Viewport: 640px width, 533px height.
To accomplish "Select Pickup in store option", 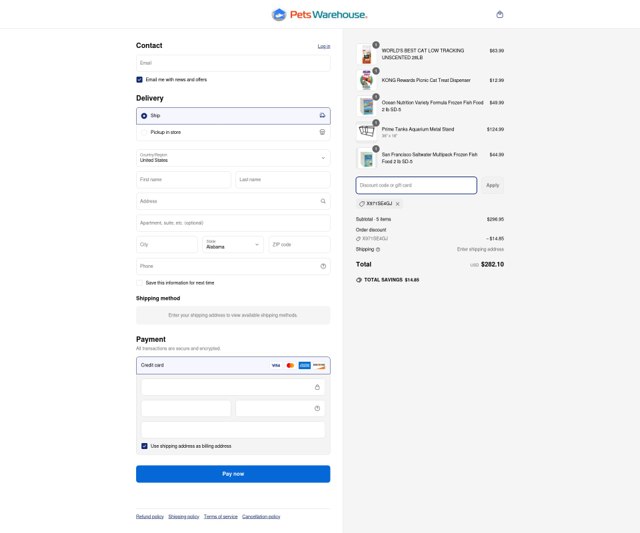I will [x=233, y=132].
